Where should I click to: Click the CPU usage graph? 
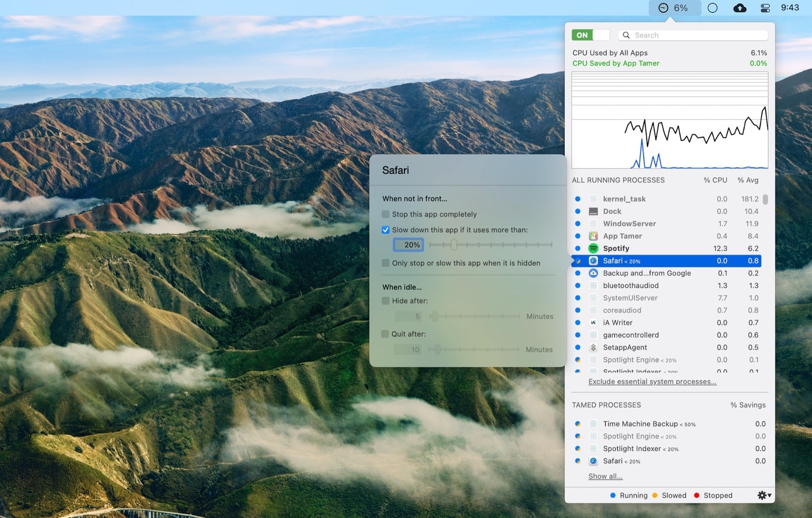tap(670, 120)
